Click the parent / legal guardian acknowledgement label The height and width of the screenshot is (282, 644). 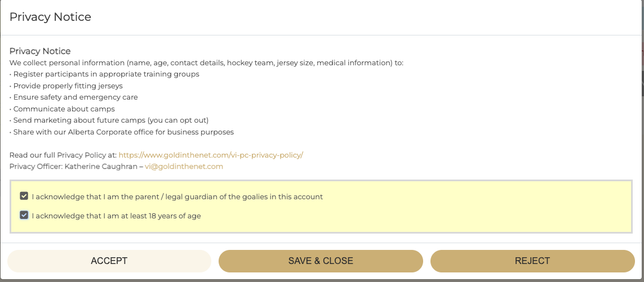(x=177, y=196)
